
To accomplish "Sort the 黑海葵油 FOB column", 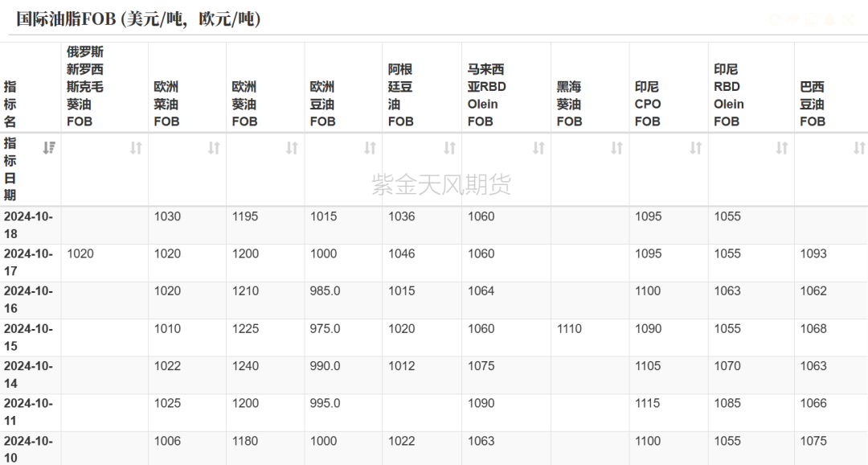I will pos(616,148).
